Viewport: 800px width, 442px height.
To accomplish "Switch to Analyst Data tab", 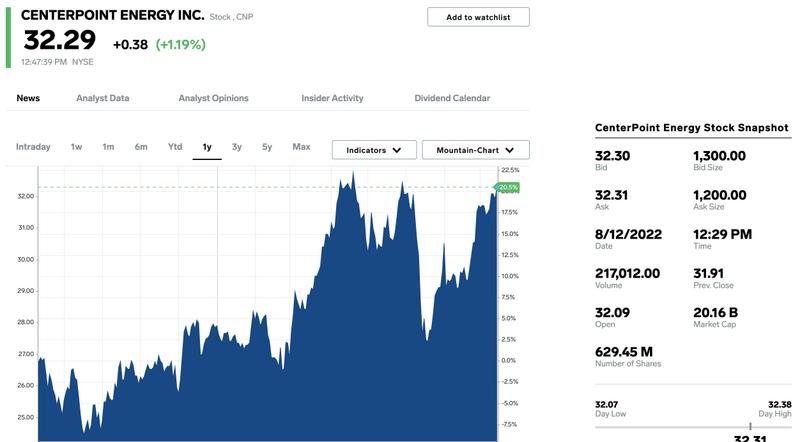I will pos(103,98).
